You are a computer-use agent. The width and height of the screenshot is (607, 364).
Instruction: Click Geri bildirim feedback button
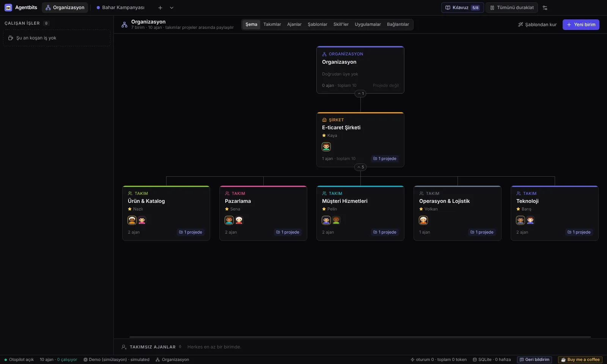pos(535,359)
